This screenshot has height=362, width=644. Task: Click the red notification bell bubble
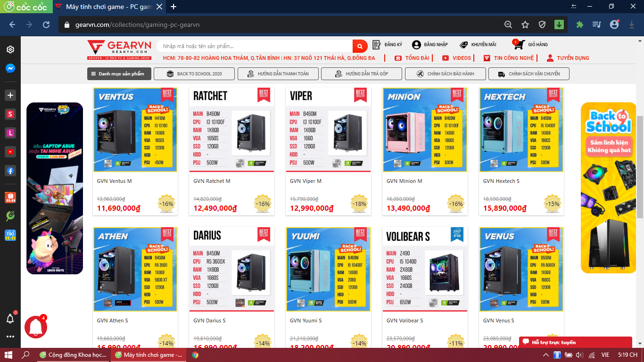[x=36, y=327]
